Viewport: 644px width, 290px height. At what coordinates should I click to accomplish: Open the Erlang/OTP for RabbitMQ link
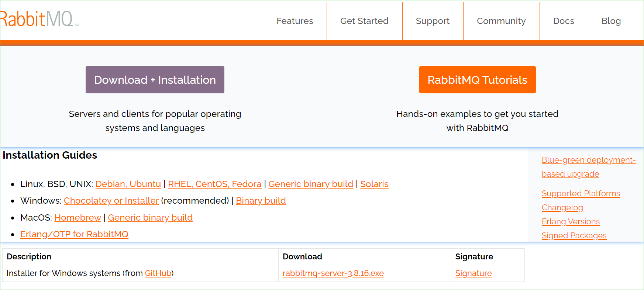(x=74, y=234)
